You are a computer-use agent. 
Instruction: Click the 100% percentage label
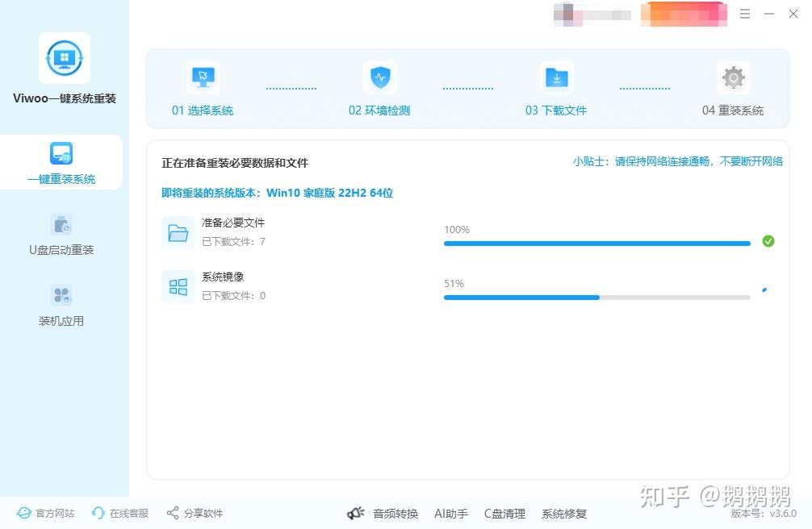[457, 229]
